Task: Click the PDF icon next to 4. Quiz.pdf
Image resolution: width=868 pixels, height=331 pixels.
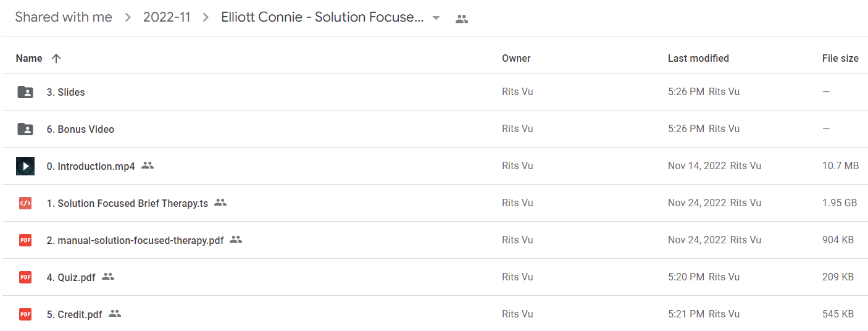Action: (25, 277)
